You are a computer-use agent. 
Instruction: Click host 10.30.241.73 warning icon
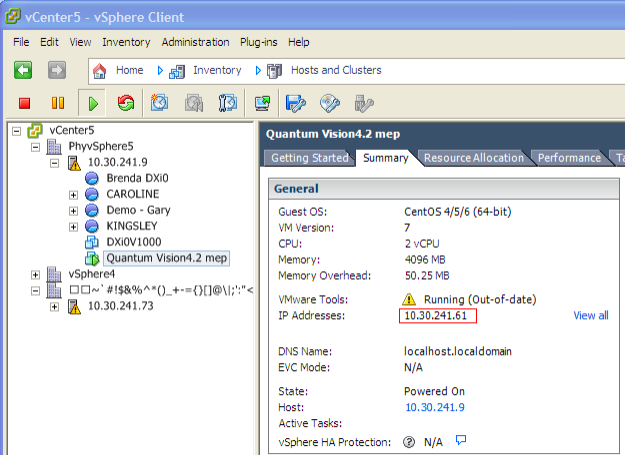click(x=74, y=306)
